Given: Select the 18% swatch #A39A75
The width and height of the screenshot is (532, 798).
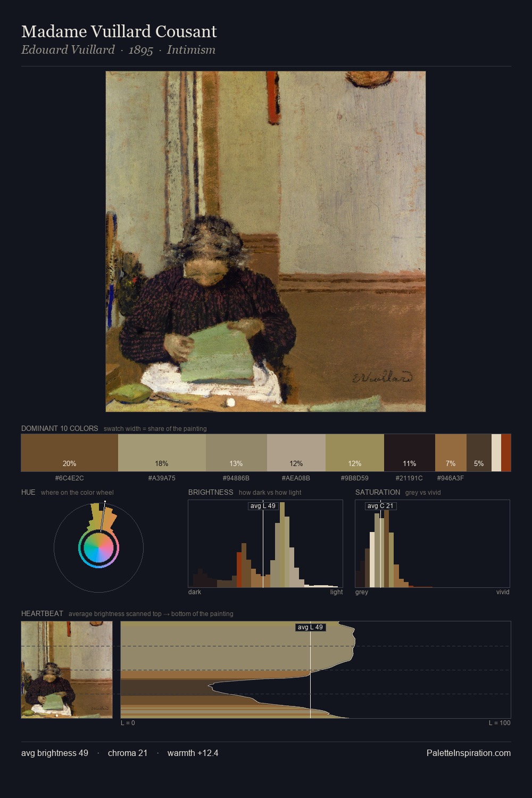Looking at the screenshot, I should [x=162, y=453].
